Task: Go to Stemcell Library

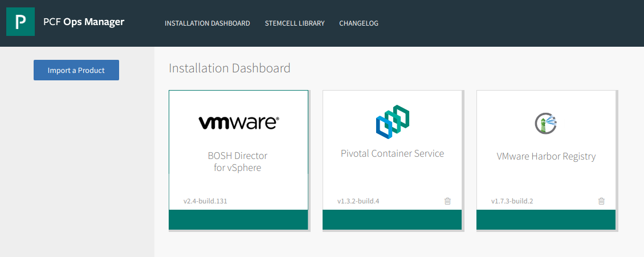Action: coord(295,23)
